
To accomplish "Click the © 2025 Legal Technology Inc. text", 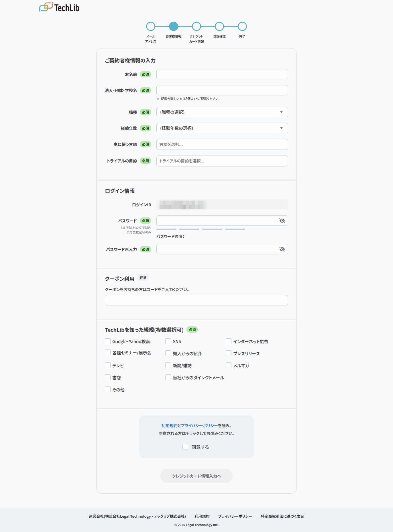I will tap(196, 525).
